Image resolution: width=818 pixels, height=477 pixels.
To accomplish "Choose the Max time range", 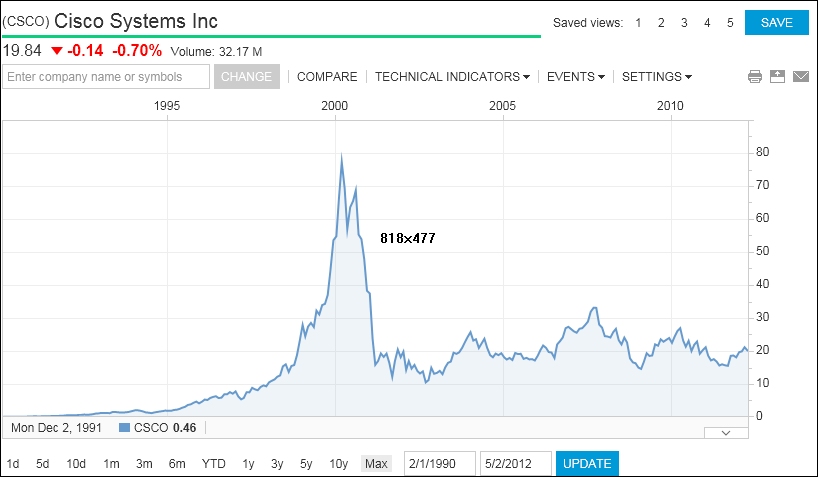I will (x=376, y=463).
